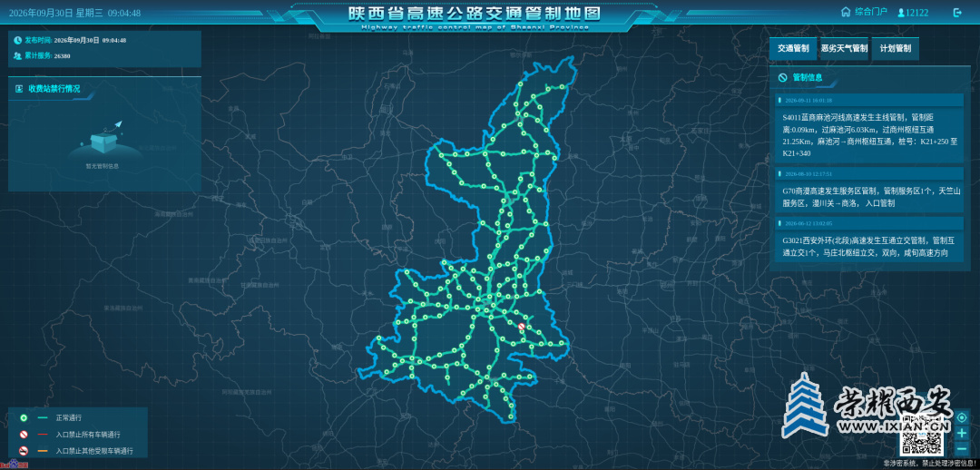
Task: Click the empty box illustration for 暂无管制信息
Action: tap(103, 138)
